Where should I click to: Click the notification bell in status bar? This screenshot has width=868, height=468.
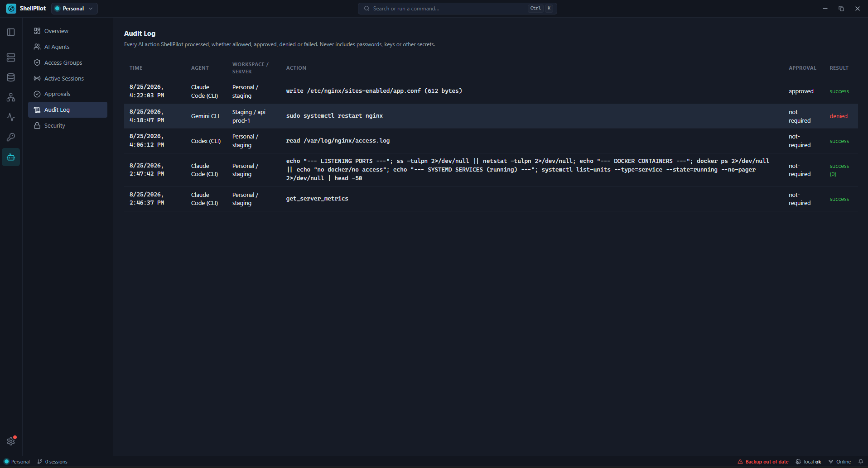860,462
